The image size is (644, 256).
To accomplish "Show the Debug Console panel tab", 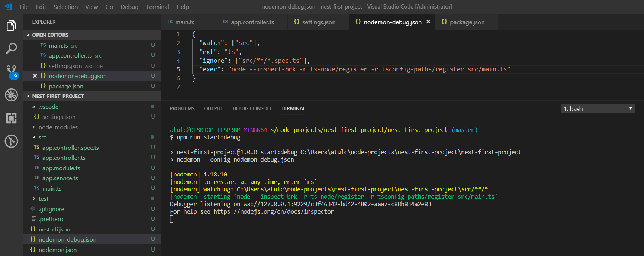I will [x=252, y=108].
